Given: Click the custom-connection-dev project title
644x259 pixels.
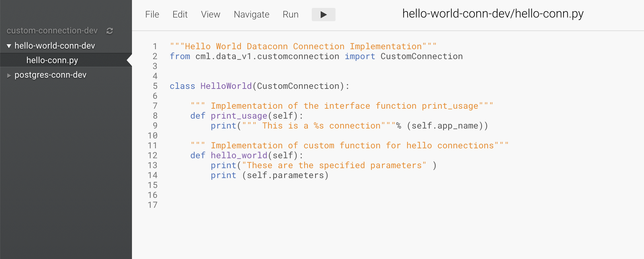Looking at the screenshot, I should click(x=52, y=30).
